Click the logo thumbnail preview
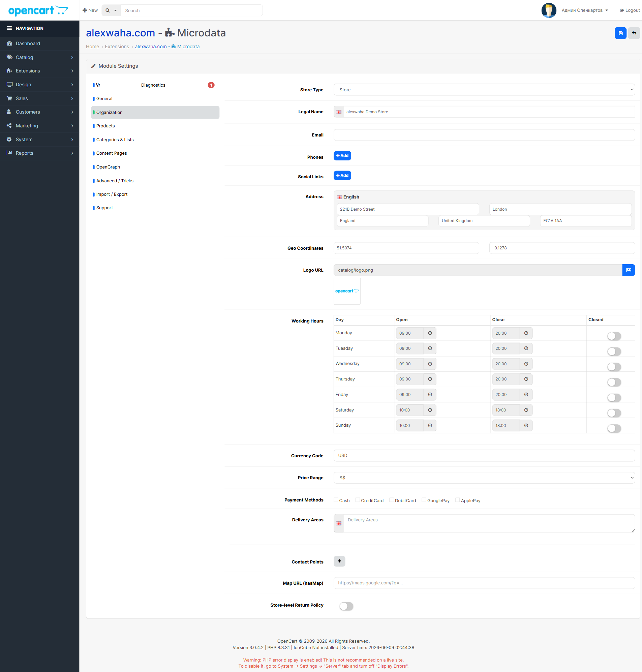Viewport: 642px width, 672px height. click(x=347, y=291)
